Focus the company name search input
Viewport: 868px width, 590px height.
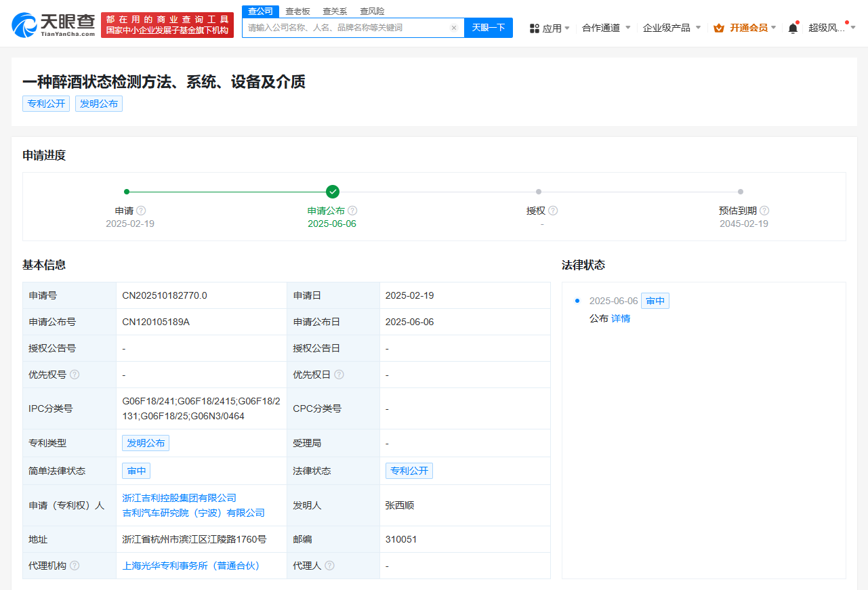[346, 28]
